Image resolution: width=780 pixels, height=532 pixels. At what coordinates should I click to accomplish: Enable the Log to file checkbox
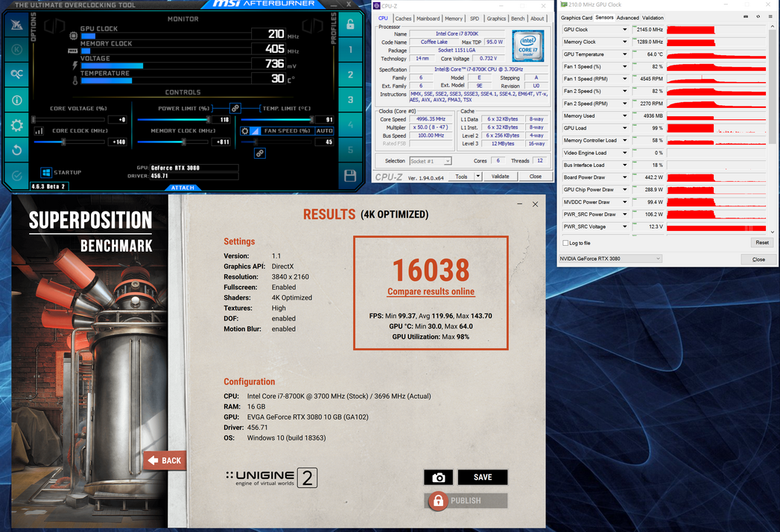pos(565,244)
